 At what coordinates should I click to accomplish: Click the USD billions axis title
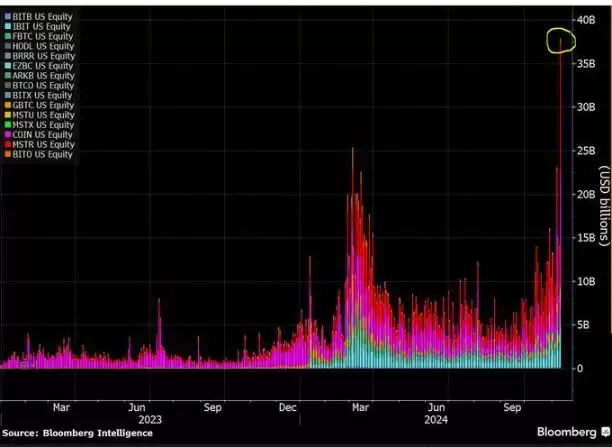tap(603, 202)
